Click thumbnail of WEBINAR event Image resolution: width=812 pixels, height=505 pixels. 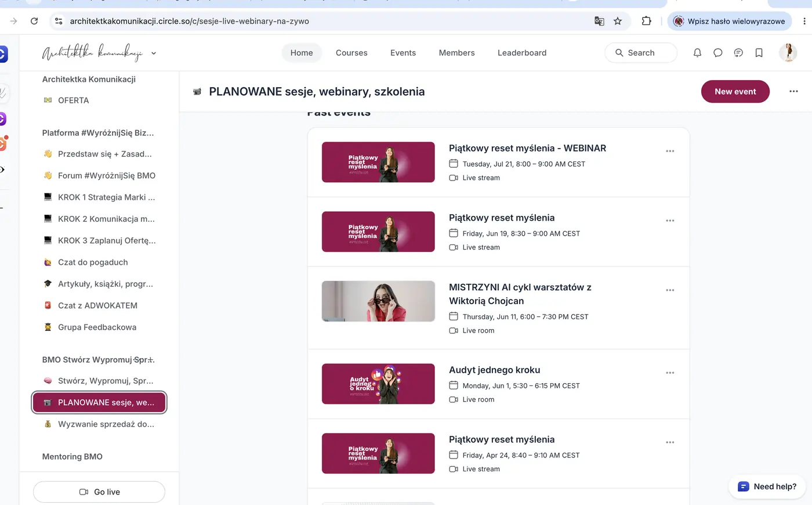tap(378, 162)
